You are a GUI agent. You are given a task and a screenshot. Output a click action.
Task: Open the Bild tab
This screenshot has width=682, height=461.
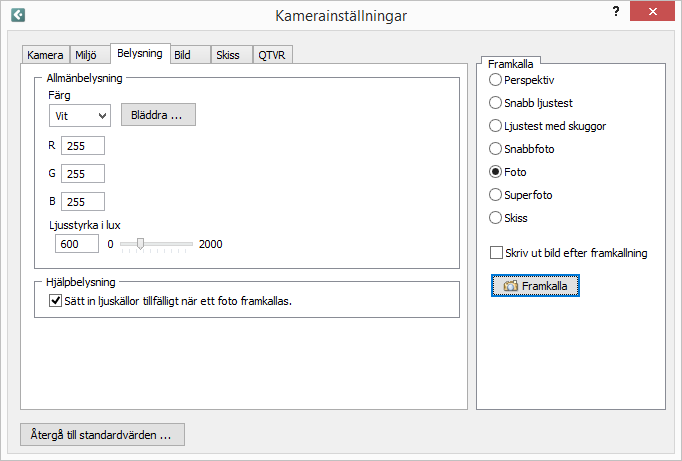[x=183, y=55]
